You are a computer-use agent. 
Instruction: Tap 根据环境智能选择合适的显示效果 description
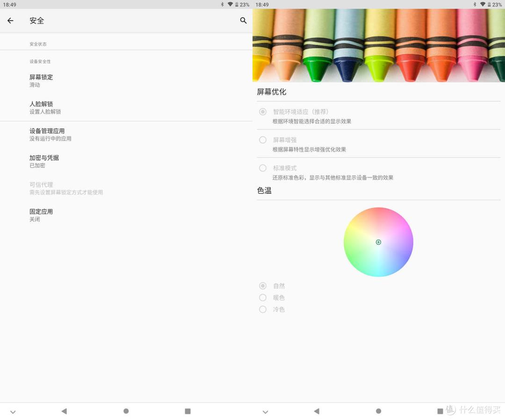pyautogui.click(x=312, y=121)
